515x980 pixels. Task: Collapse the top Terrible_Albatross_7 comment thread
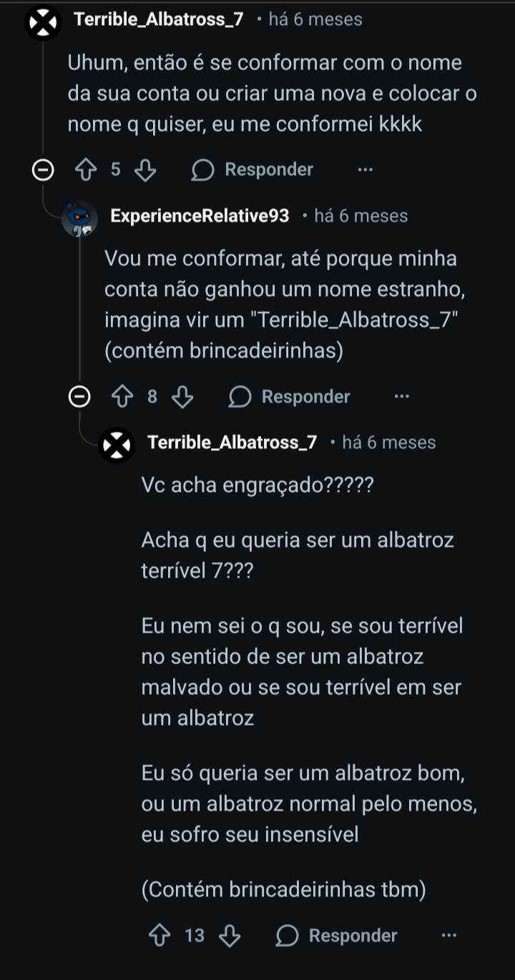pos(44,170)
